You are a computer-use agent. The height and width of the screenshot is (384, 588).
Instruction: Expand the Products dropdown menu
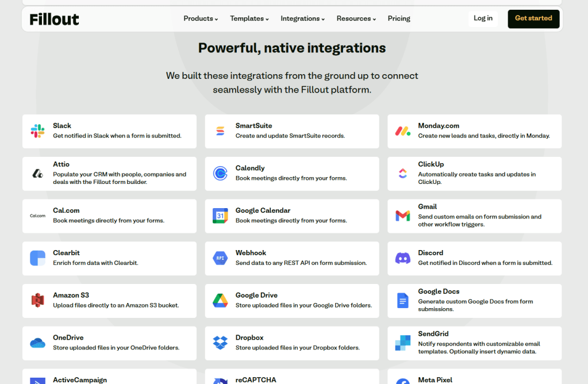(201, 18)
